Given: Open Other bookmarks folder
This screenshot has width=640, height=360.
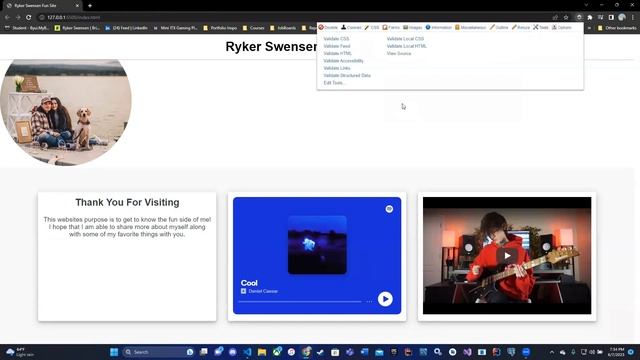Looking at the screenshot, I should (617, 28).
